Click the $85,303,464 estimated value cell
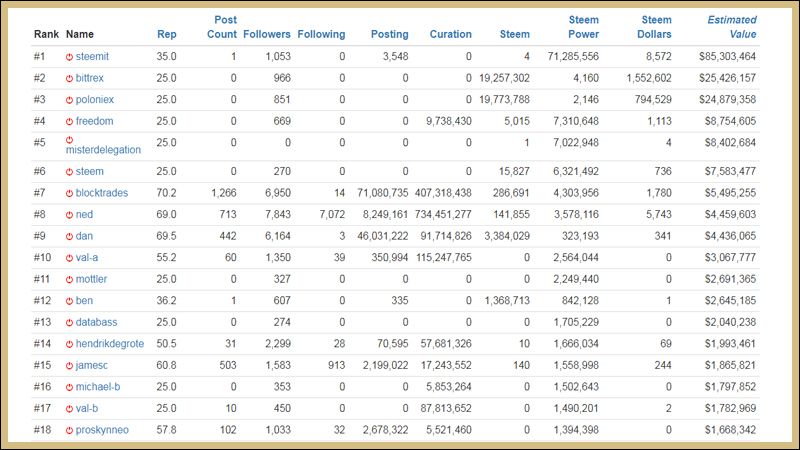Screen dimensions: 800x450 [728, 57]
